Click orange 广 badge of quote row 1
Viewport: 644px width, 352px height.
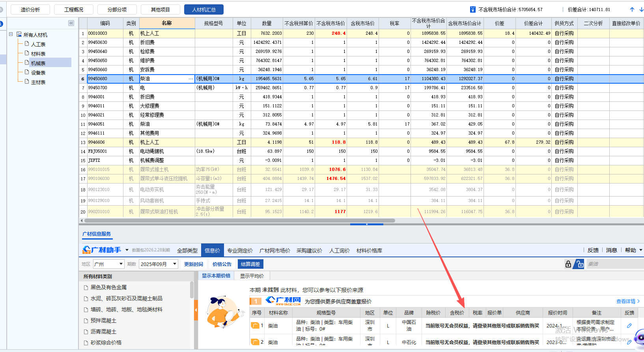255,326
